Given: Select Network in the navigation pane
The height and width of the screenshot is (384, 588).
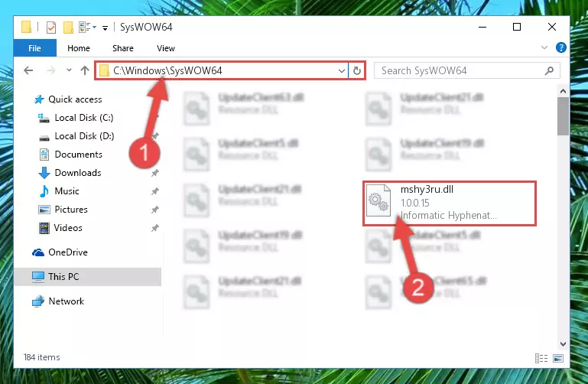Looking at the screenshot, I should pos(66,301).
